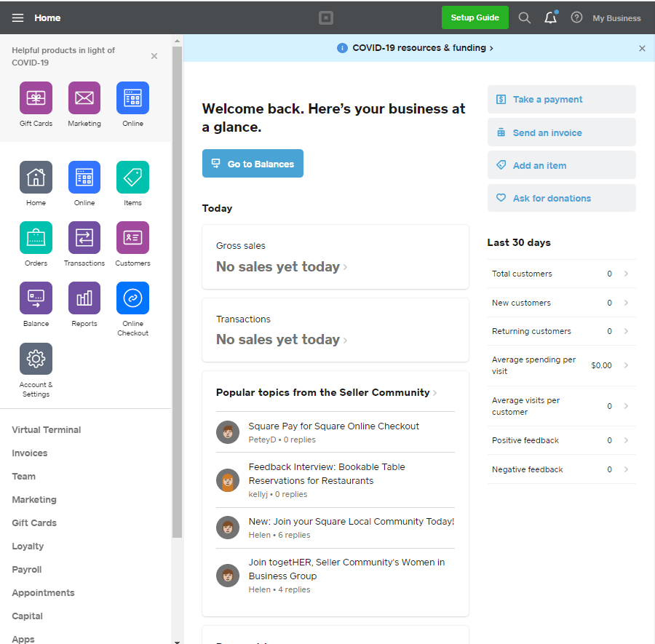Open Marketing in sidebar list
Viewport: 655px width, 644px height.
point(34,500)
